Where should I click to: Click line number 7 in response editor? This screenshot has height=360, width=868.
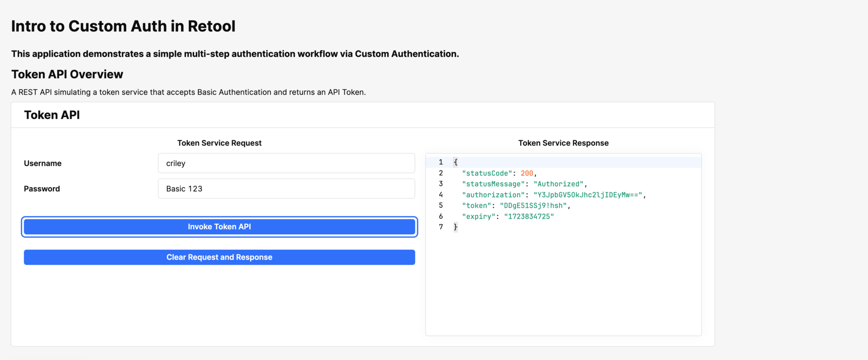[441, 227]
